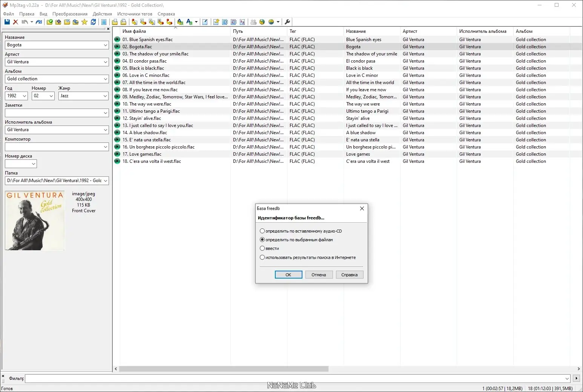The width and height of the screenshot is (583, 392).
Task: Click the Undo arrow toolbar icon
Action: pos(25,22)
